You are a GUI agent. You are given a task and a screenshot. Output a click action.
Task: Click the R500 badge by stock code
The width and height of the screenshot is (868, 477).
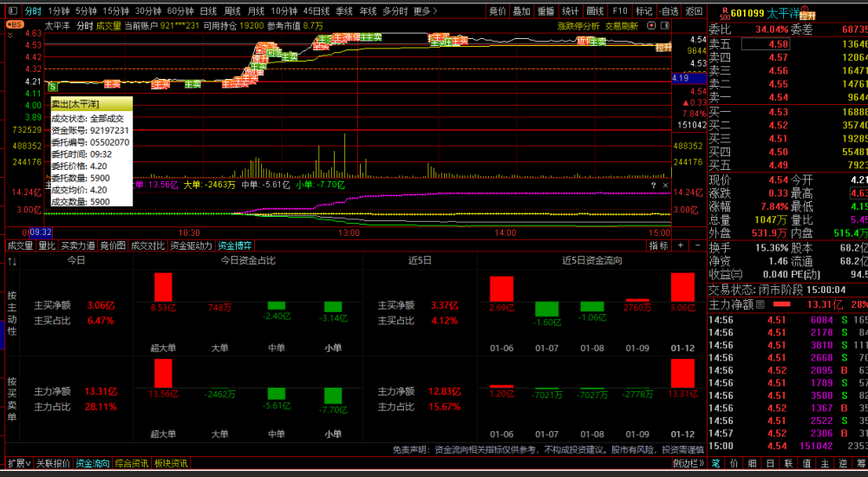[x=725, y=13]
